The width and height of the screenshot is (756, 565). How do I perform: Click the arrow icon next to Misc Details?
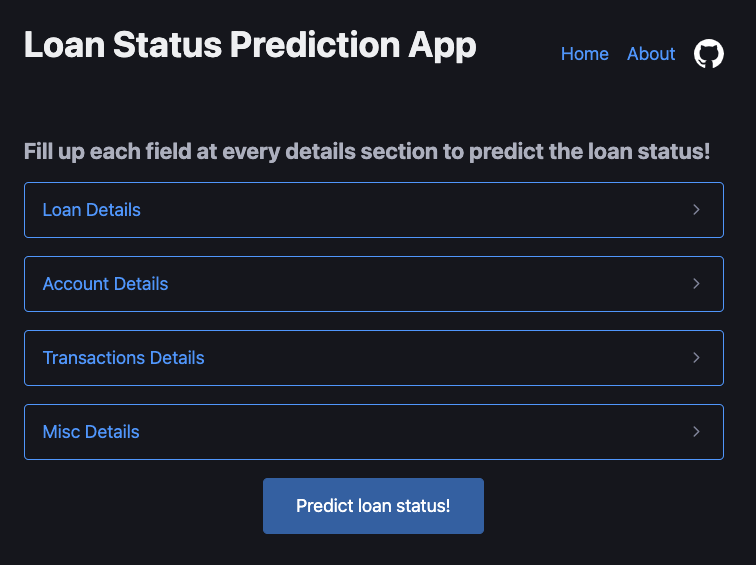click(x=696, y=431)
